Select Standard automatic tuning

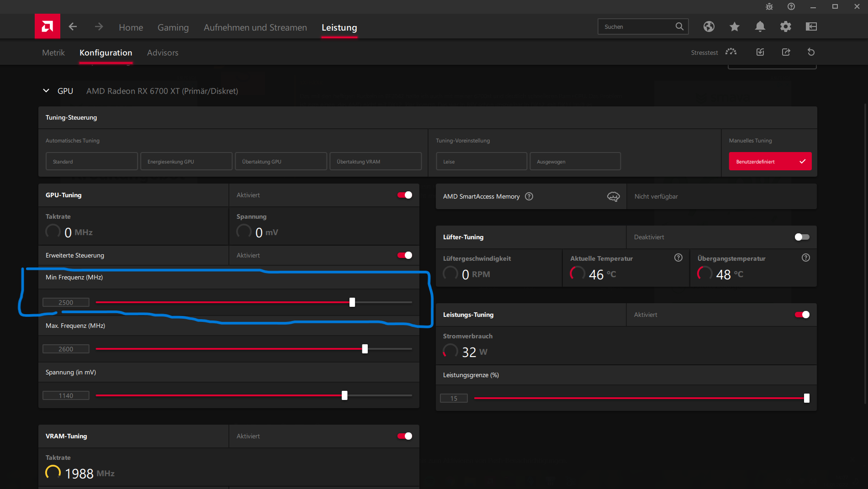(x=92, y=161)
